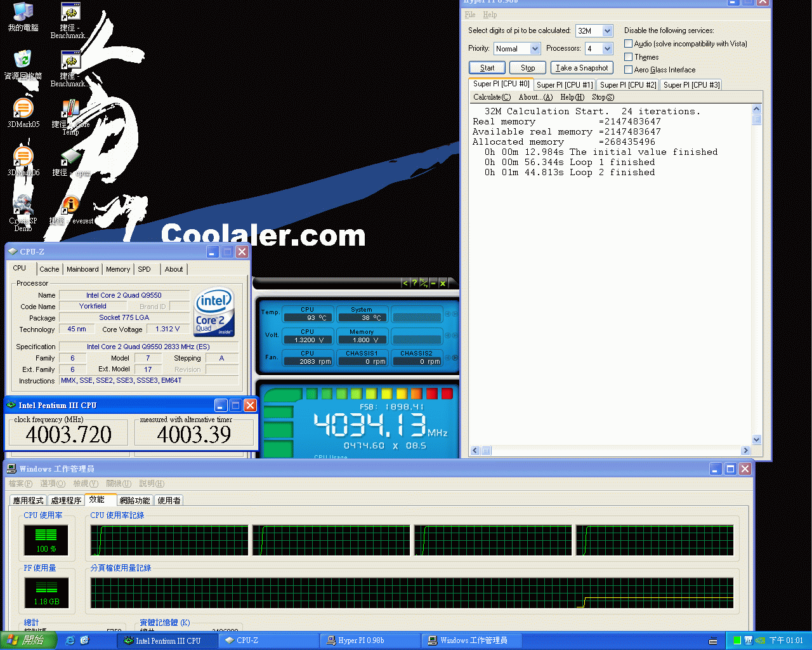The height and width of the screenshot is (650, 812).
Task: Open the Task Manager 處理程序 tab
Action: pos(66,500)
